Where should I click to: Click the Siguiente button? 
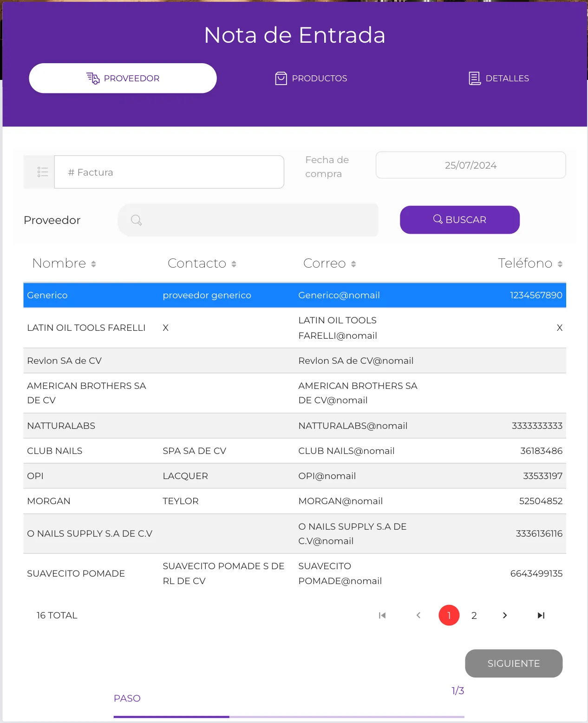pos(513,663)
